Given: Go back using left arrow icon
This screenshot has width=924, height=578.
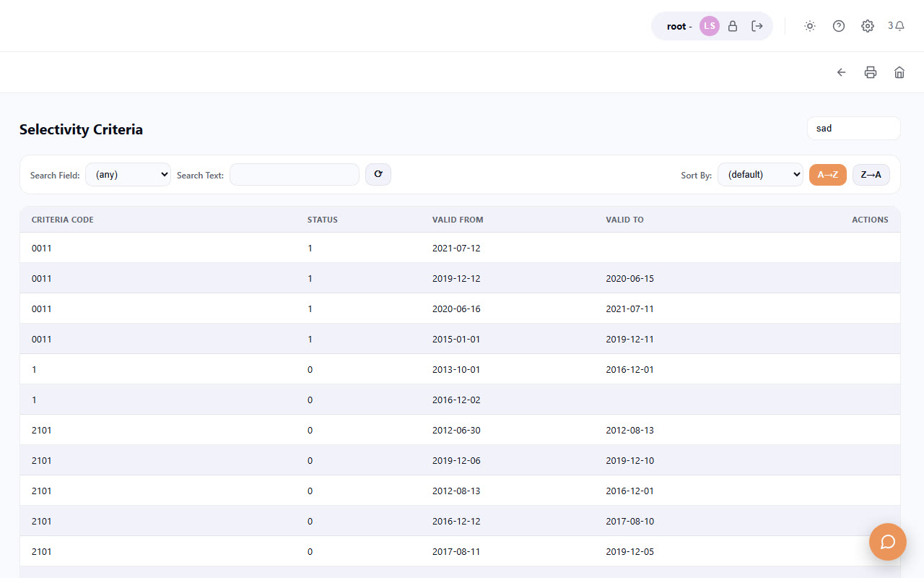Looking at the screenshot, I should click(842, 72).
